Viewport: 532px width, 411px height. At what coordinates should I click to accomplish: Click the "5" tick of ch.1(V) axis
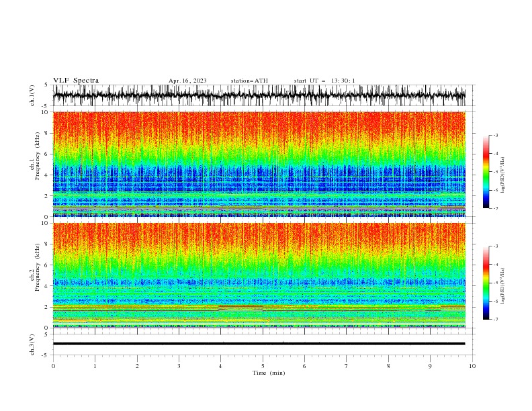[46, 85]
